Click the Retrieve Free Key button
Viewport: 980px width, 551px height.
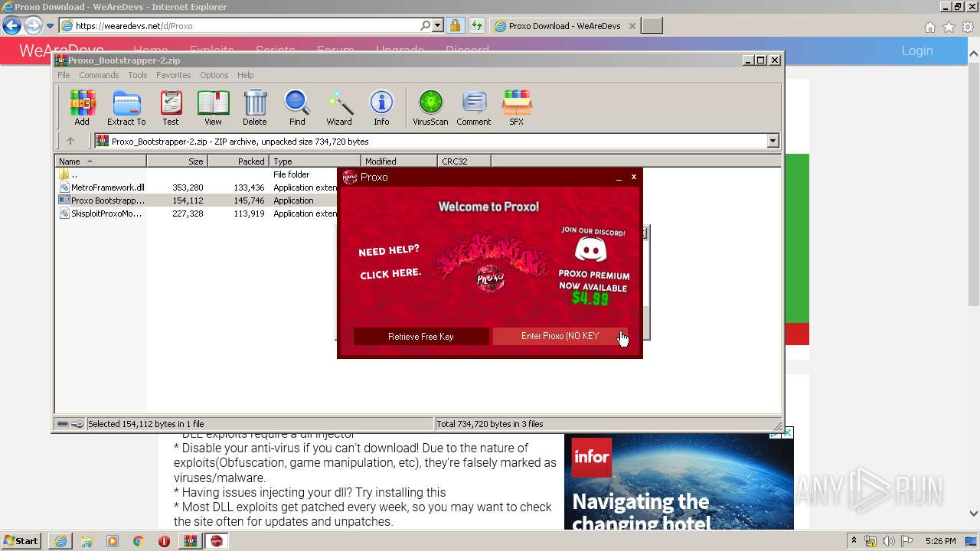point(421,336)
